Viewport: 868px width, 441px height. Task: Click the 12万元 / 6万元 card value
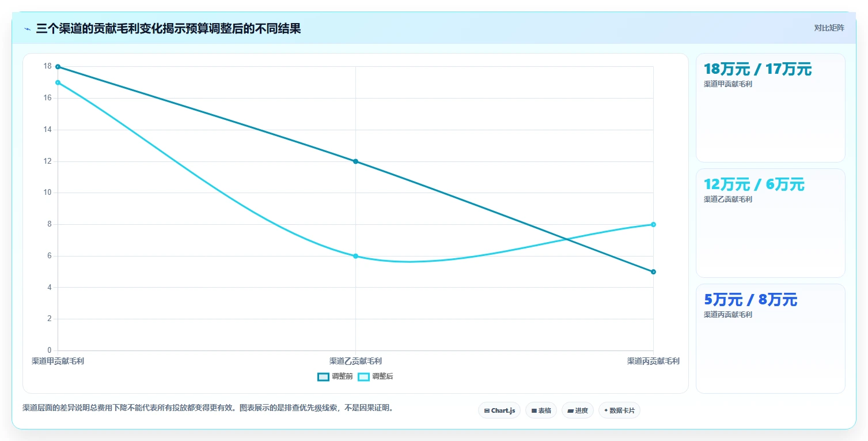(x=754, y=184)
